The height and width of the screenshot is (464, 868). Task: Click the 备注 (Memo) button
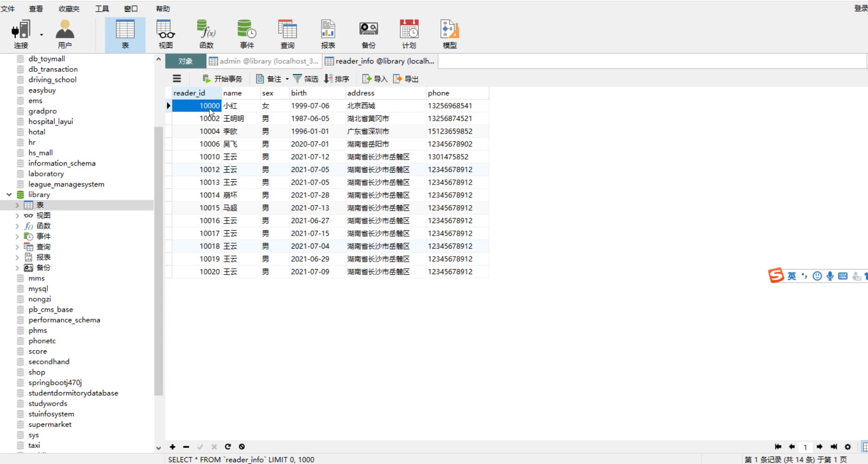(x=269, y=79)
